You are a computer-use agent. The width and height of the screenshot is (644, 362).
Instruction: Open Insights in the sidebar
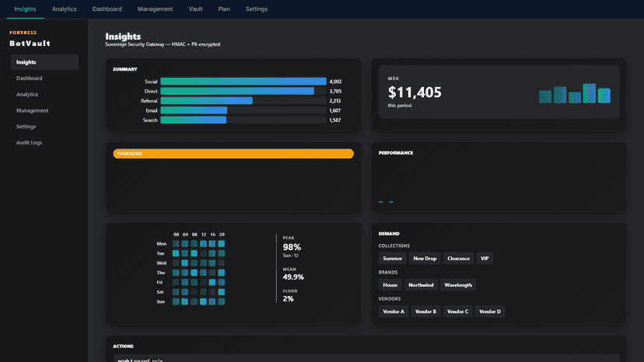(44, 62)
